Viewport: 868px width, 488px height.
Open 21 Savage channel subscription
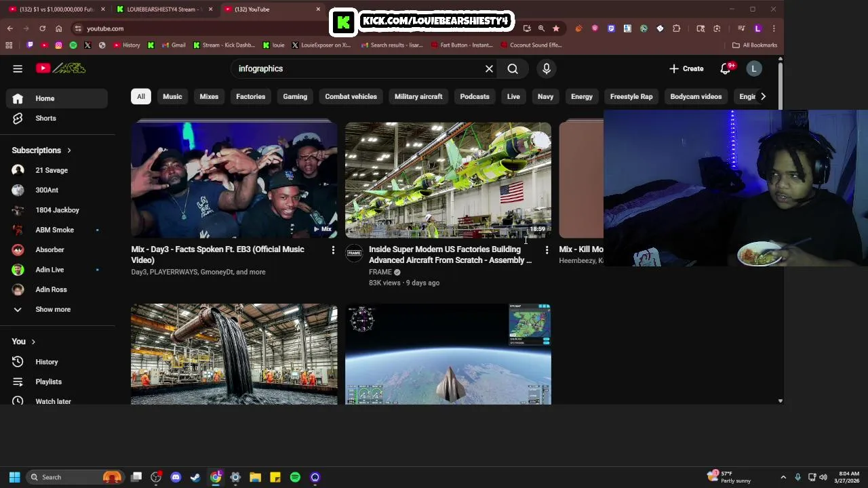click(x=57, y=170)
